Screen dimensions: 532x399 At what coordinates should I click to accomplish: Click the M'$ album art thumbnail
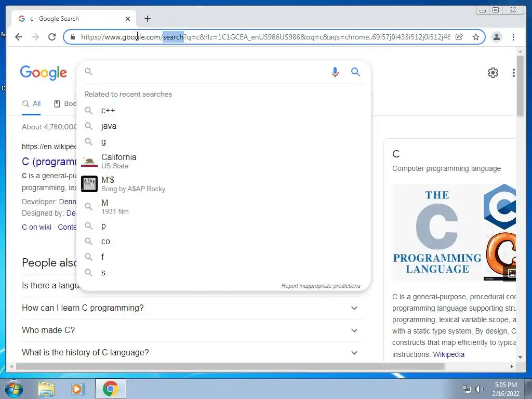click(89, 184)
